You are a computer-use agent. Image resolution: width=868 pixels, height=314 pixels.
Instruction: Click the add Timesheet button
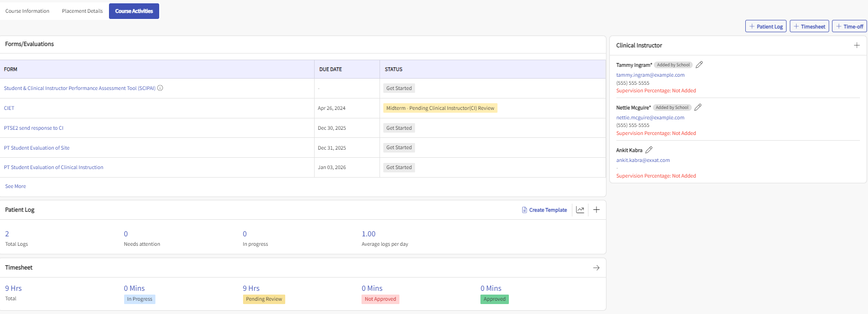[x=809, y=27]
